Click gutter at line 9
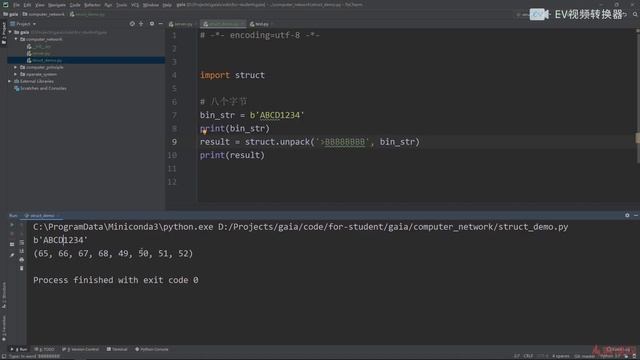 [x=174, y=142]
